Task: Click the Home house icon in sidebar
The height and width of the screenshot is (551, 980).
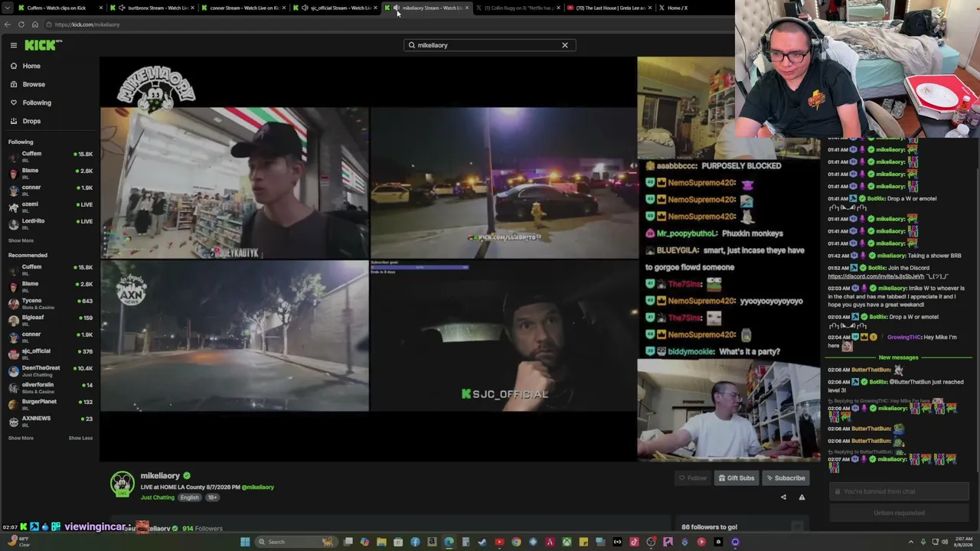Action: tap(14, 66)
